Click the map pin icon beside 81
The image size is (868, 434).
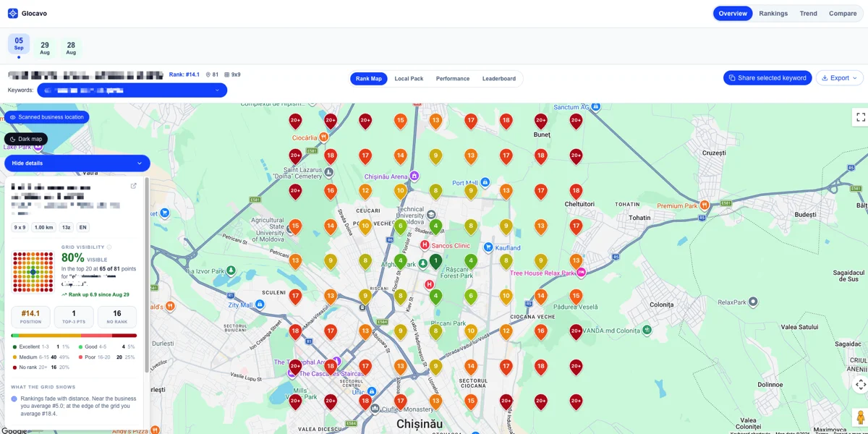click(x=208, y=75)
